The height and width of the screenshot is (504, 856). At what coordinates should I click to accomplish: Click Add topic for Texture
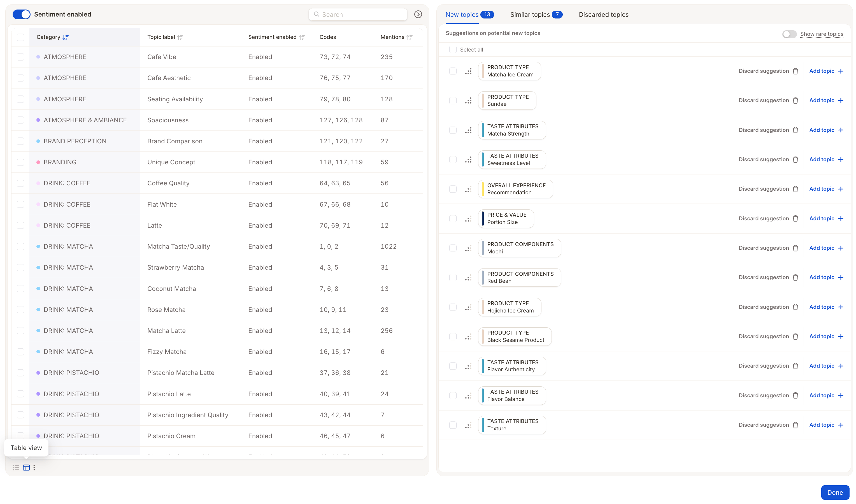(x=826, y=425)
